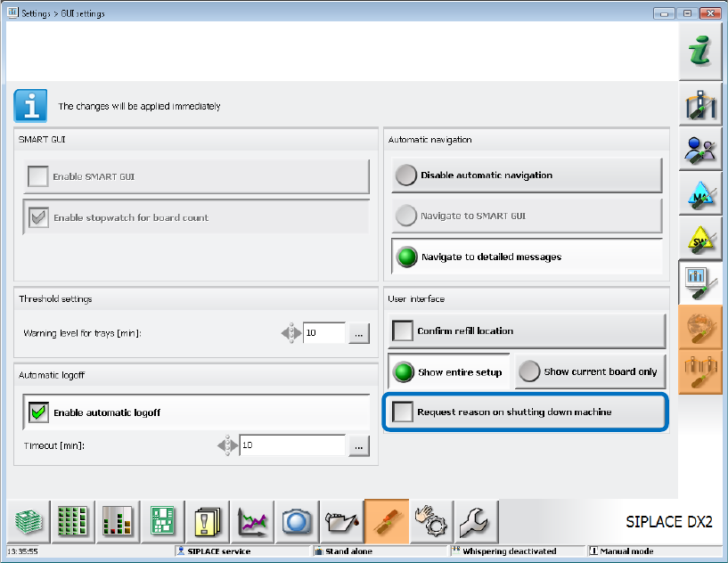Select the MA triangle settings icon
728x563 pixels.
(700, 194)
